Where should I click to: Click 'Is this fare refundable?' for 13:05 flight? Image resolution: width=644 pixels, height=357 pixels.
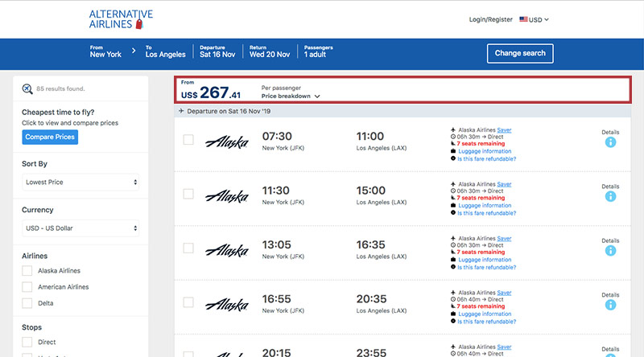coord(487,267)
